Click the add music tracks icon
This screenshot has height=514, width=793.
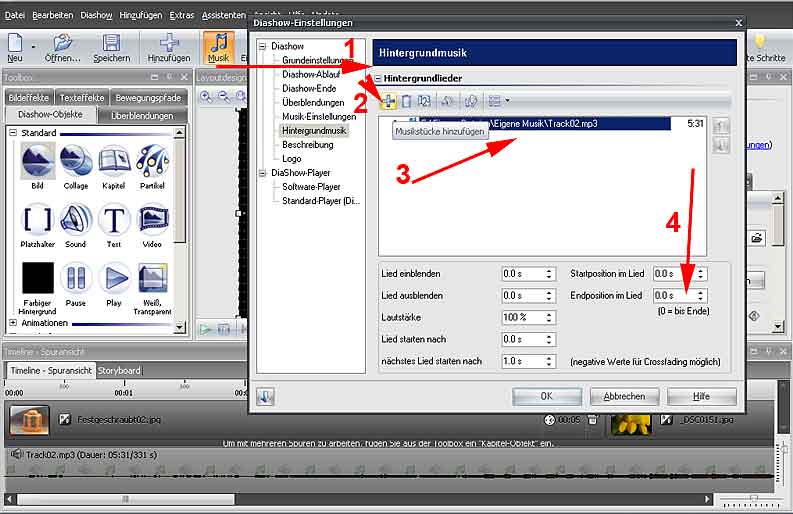388,101
